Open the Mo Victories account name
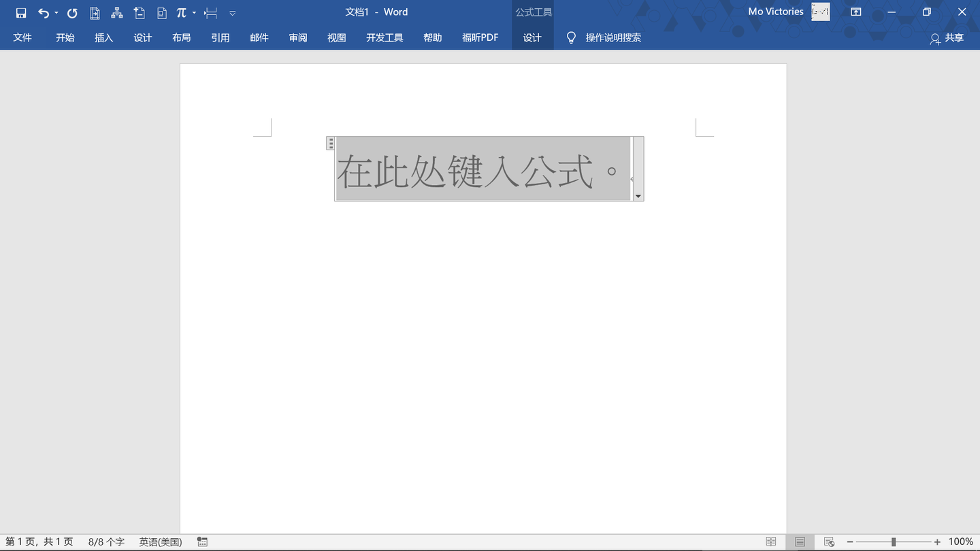This screenshot has height=551, width=980. [776, 12]
